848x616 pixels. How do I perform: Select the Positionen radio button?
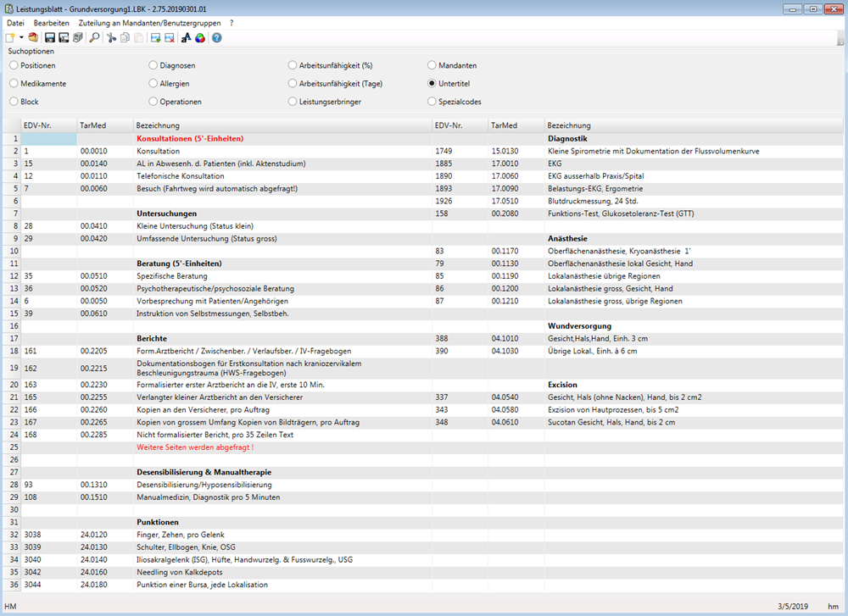[x=14, y=65]
